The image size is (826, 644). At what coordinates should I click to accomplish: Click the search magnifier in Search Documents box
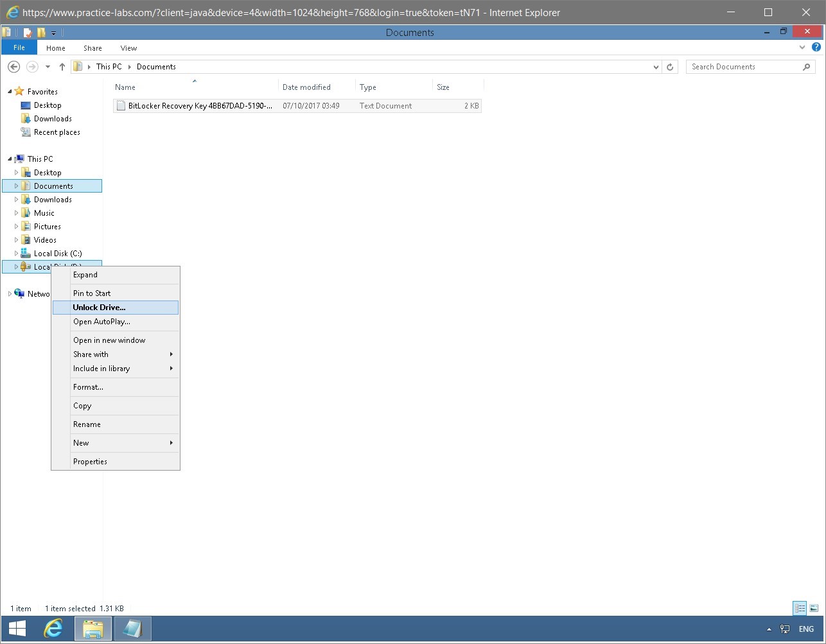[x=807, y=66]
